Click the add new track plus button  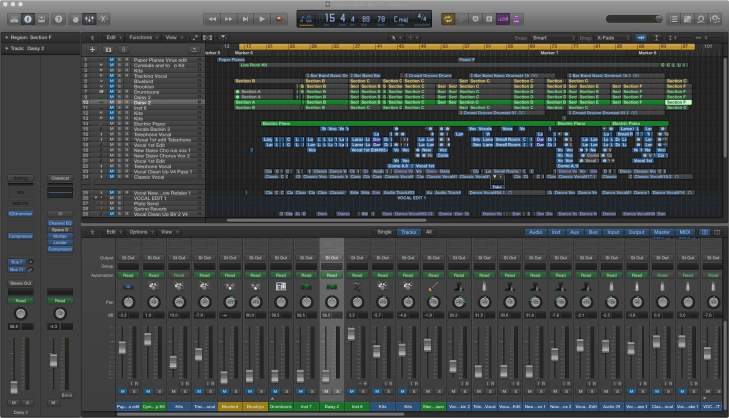[x=93, y=49]
